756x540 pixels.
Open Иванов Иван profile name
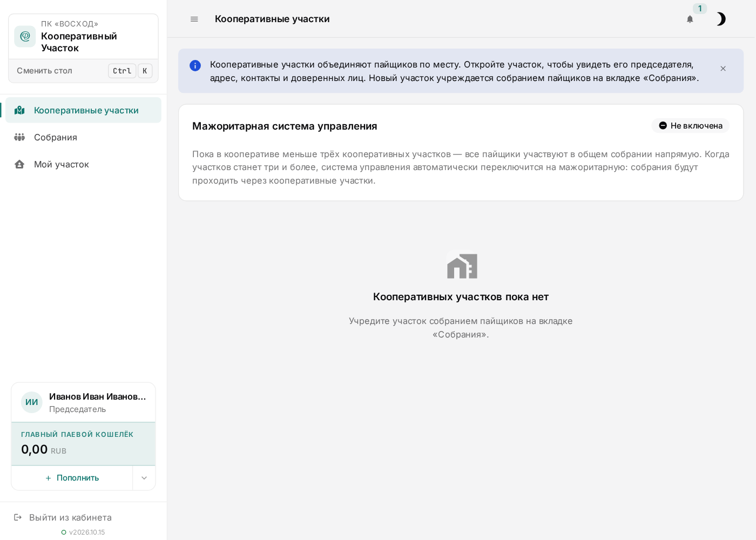[97, 396]
